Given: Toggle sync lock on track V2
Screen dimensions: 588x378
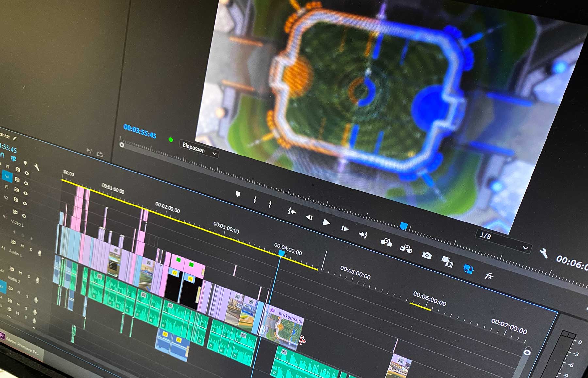Looking at the screenshot, I should coord(16,199).
